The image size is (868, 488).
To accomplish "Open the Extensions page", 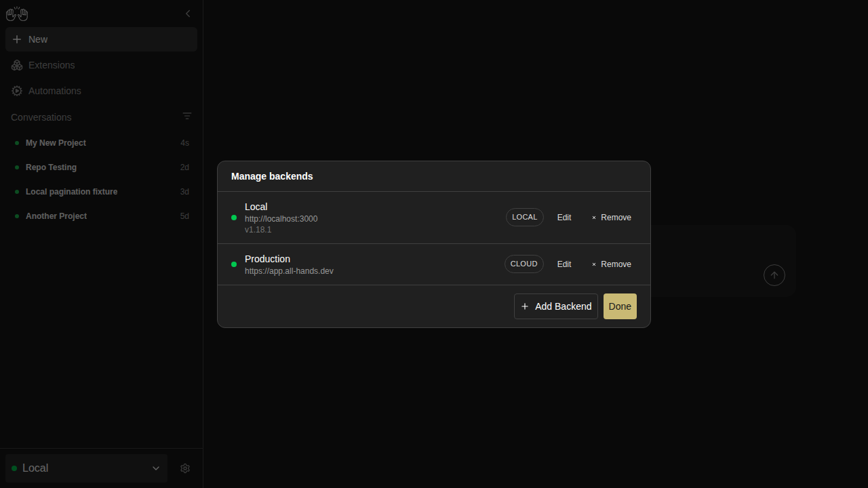I will coord(101,65).
